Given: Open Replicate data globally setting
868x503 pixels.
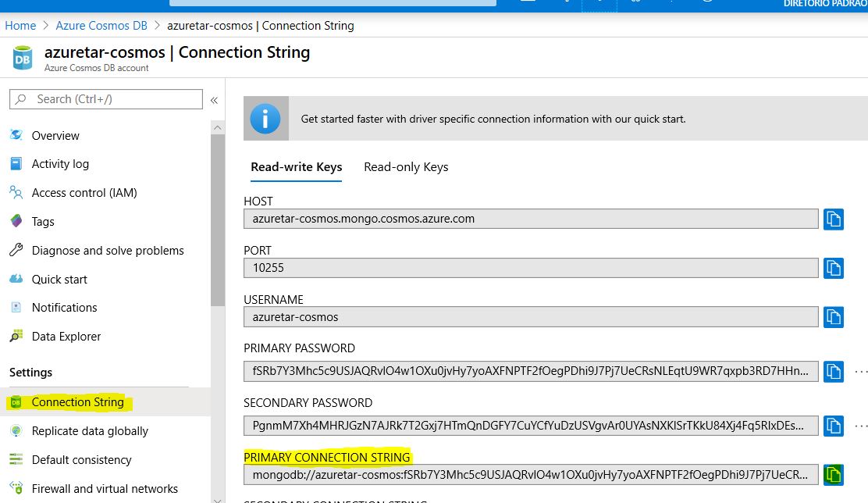Looking at the screenshot, I should coord(90,431).
